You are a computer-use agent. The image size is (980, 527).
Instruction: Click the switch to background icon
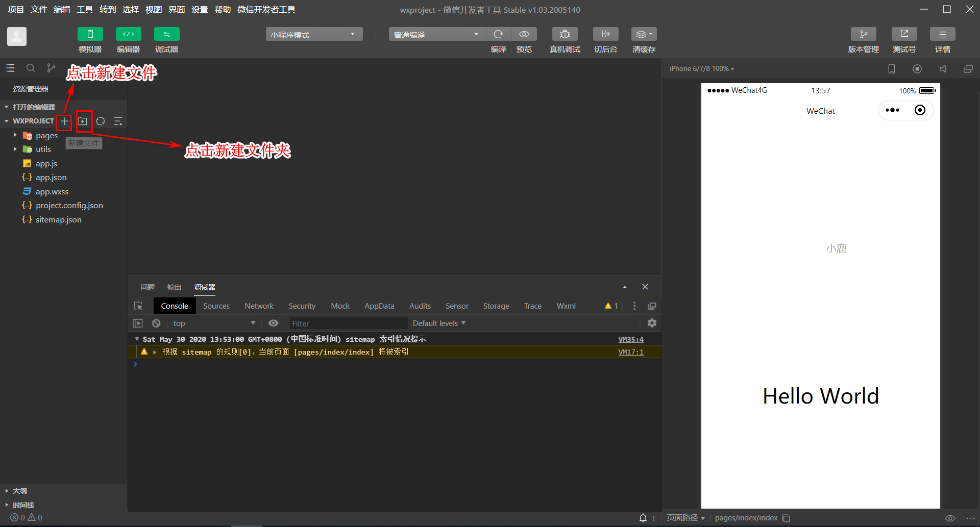pos(606,34)
